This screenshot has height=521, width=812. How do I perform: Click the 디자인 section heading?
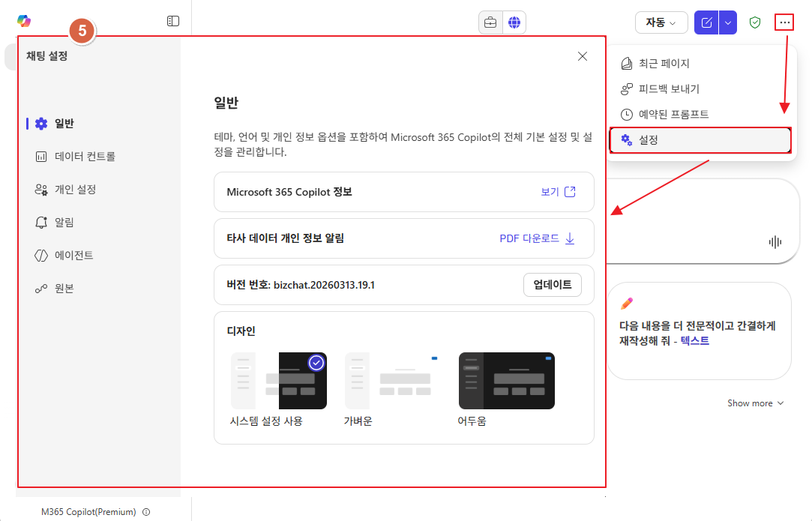(x=241, y=331)
